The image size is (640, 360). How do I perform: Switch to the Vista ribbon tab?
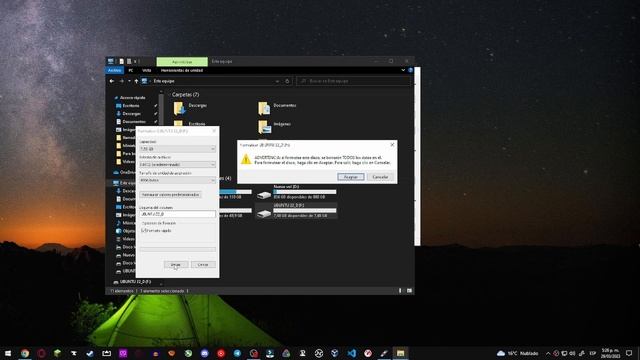[147, 70]
